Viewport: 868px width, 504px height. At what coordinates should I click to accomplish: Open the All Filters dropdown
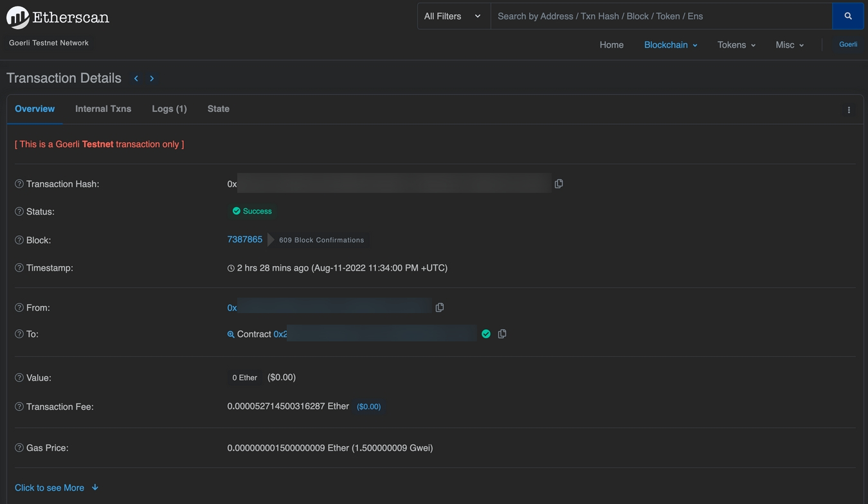[x=454, y=16]
